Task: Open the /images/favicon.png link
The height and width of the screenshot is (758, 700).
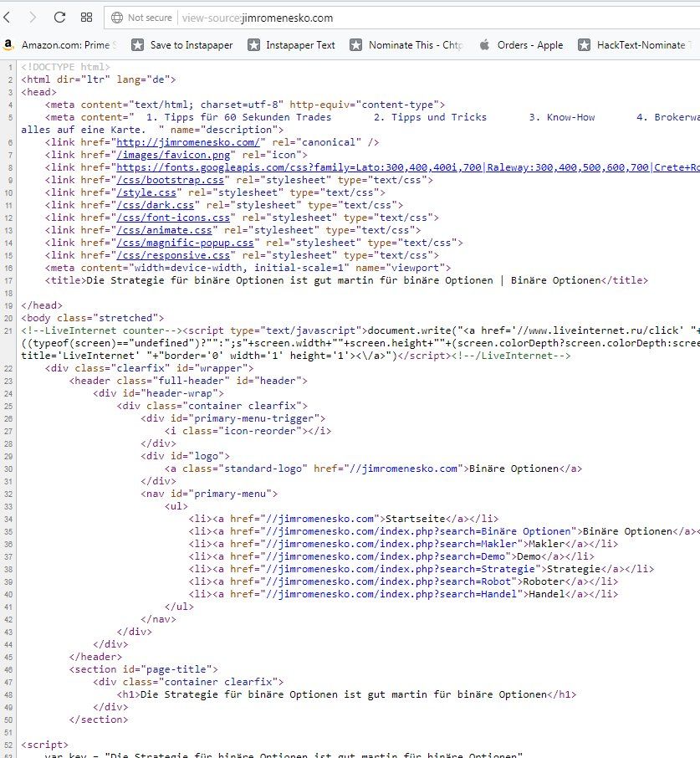Action: (173, 155)
